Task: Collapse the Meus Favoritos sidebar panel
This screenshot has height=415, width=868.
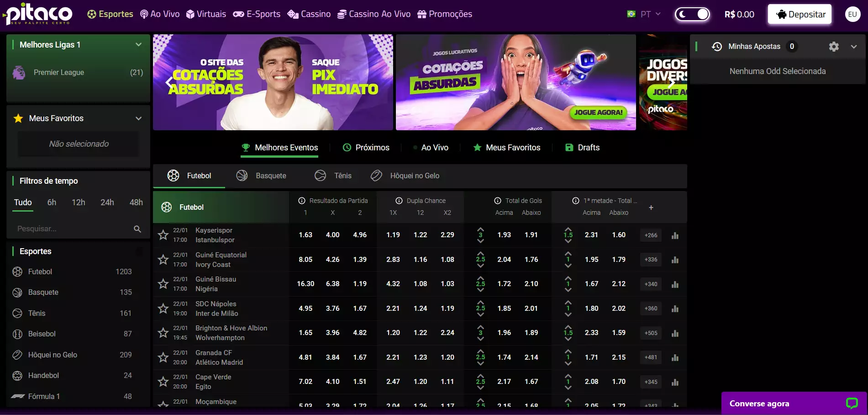Action: [x=138, y=118]
